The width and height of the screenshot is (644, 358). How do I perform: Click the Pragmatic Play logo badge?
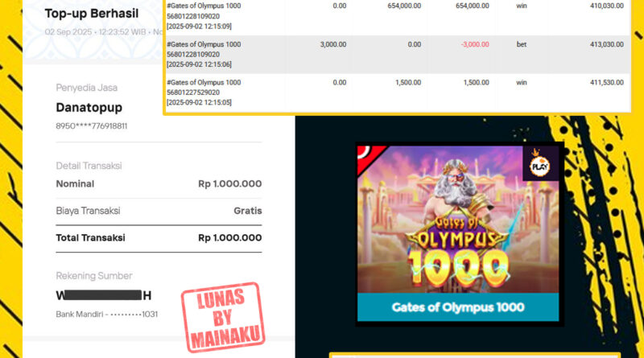pyautogui.click(x=540, y=163)
